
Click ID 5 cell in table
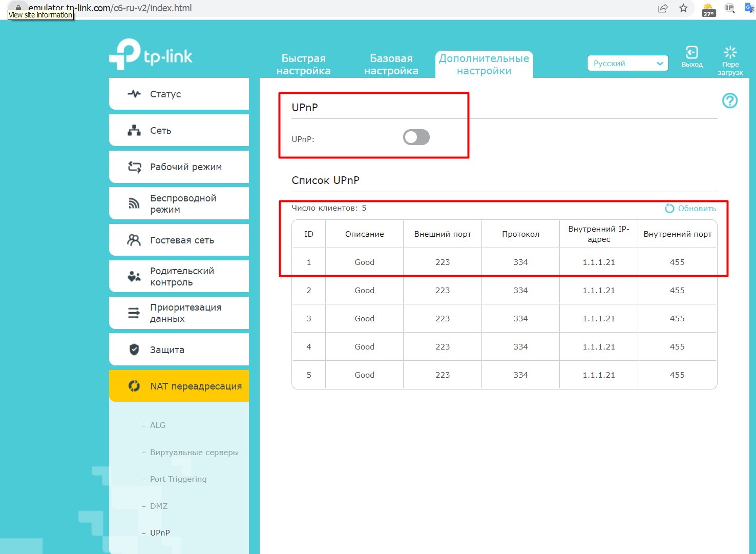(x=309, y=375)
